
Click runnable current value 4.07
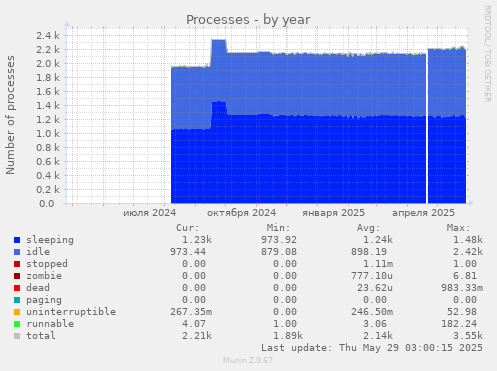pos(194,324)
